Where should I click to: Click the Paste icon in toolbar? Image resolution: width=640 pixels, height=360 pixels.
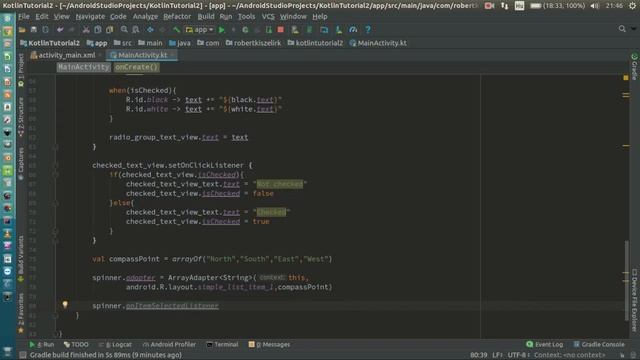(x=109, y=29)
